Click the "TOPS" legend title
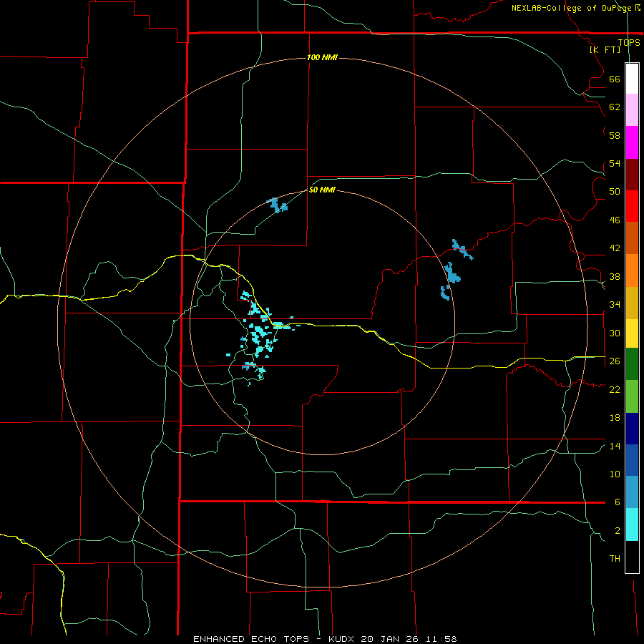Image resolution: width=644 pixels, height=644 pixels. click(x=629, y=42)
